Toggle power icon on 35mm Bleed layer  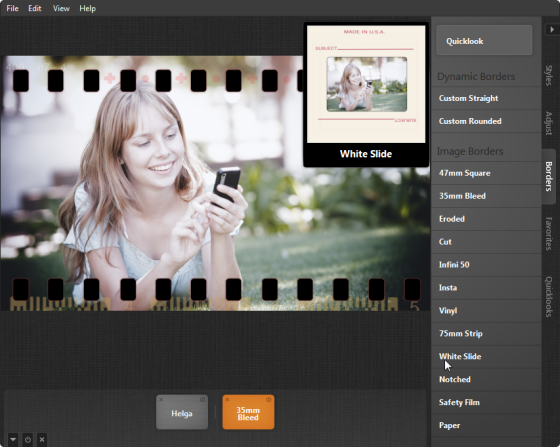(x=269, y=400)
